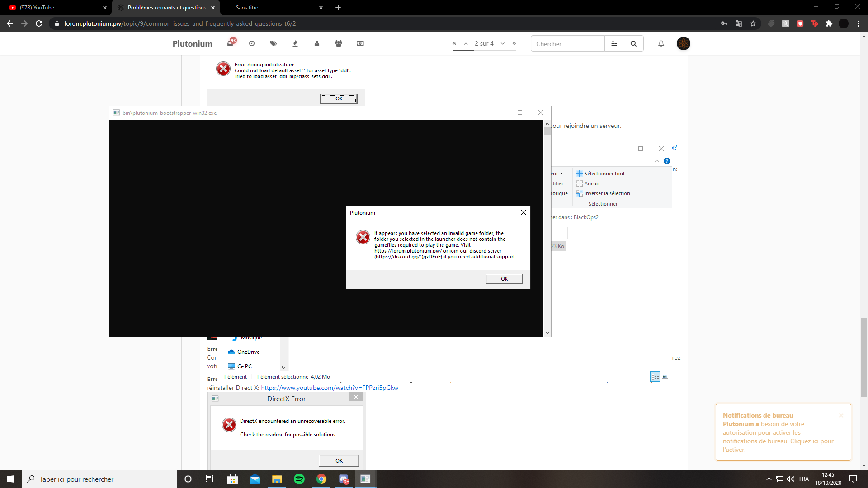Screen dimensions: 868x488
Task: Close the Plutonium error dialog with X
Action: pos(523,212)
